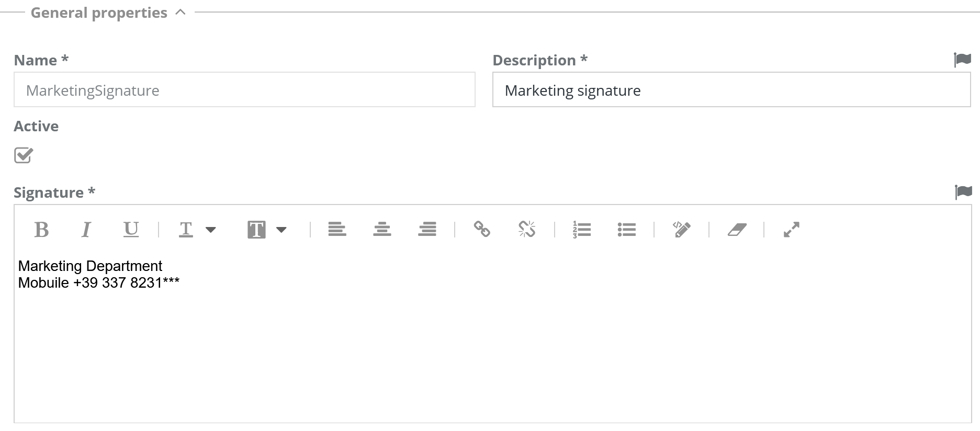The image size is (980, 431).
Task: Center align the signature text
Action: tap(382, 229)
